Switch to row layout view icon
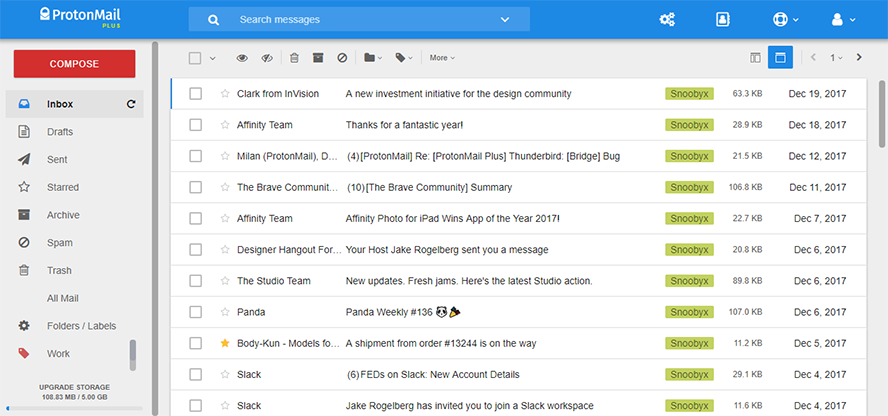Screen dimensions: 888x416 [x=780, y=57]
